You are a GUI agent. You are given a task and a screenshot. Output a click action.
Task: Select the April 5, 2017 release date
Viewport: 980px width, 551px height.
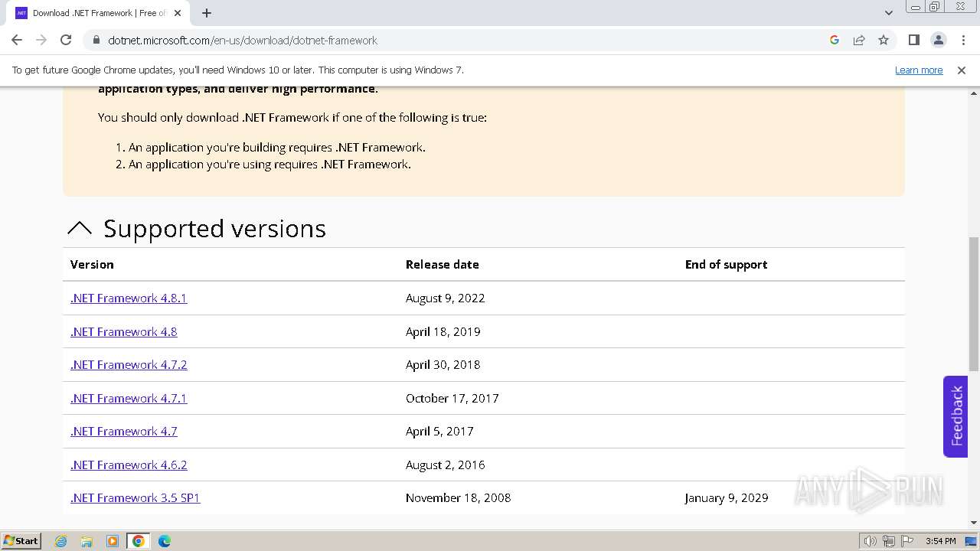(439, 431)
